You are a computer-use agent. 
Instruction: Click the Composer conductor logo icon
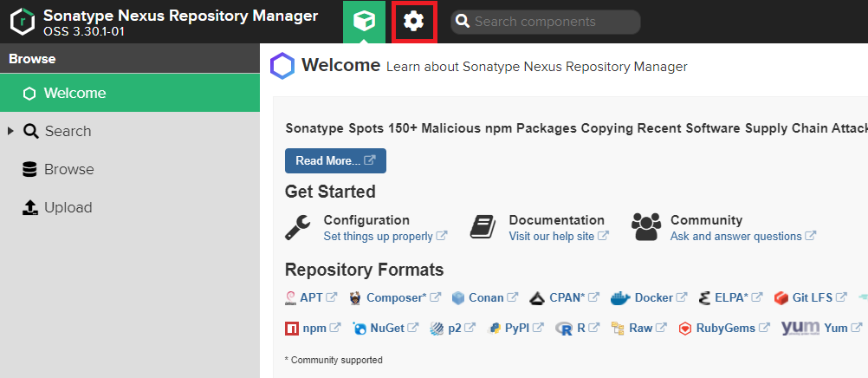[356, 298]
